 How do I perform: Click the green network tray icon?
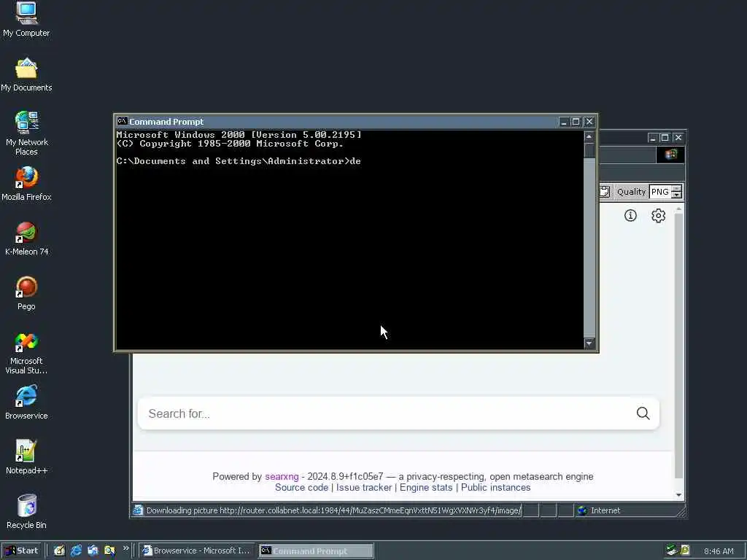(672, 551)
